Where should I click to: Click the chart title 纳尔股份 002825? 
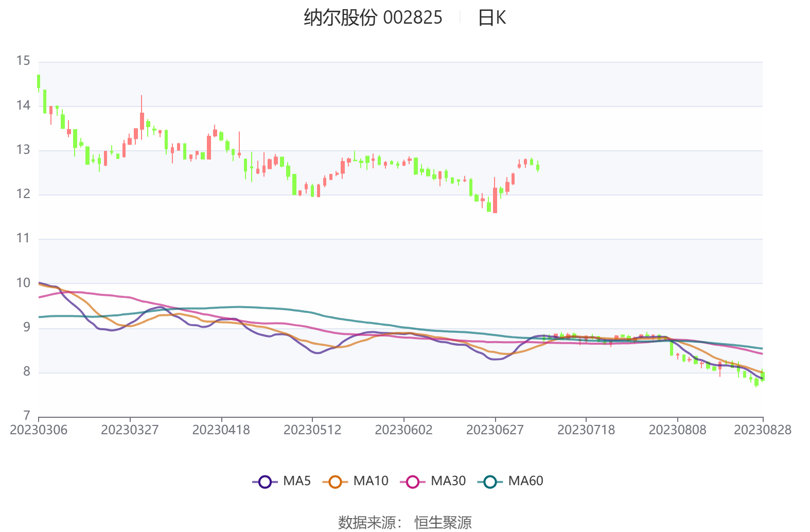click(x=373, y=18)
